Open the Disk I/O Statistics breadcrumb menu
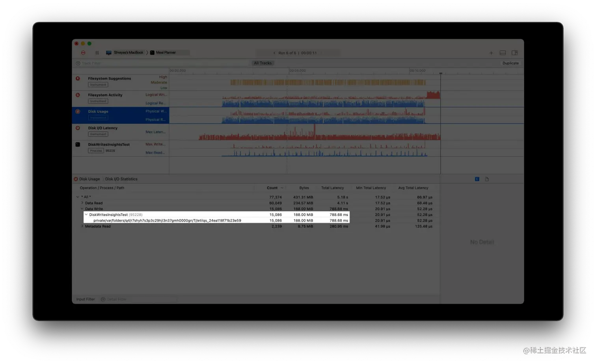Screen dimensions: 596x364 121,179
